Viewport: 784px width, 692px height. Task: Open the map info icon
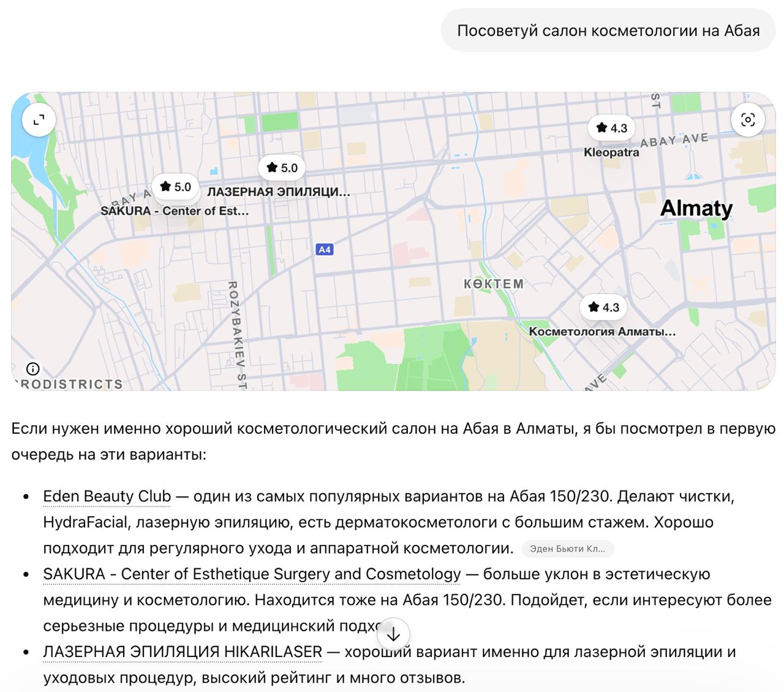32,368
